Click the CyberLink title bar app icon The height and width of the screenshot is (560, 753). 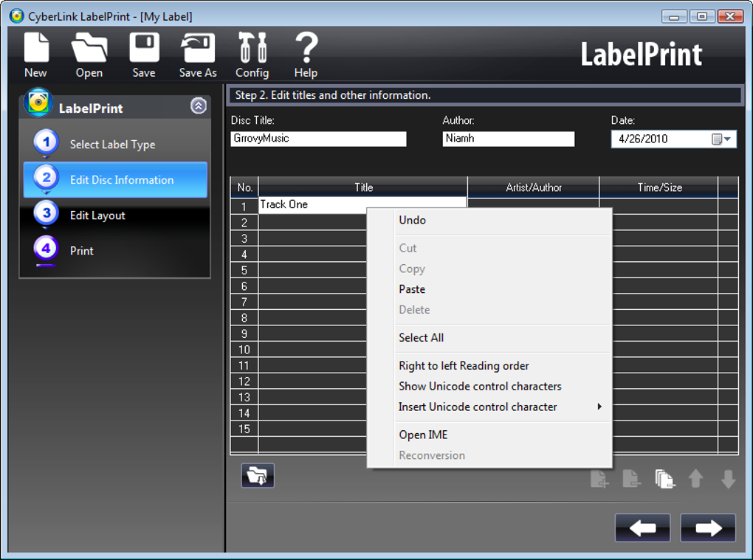[x=17, y=15]
